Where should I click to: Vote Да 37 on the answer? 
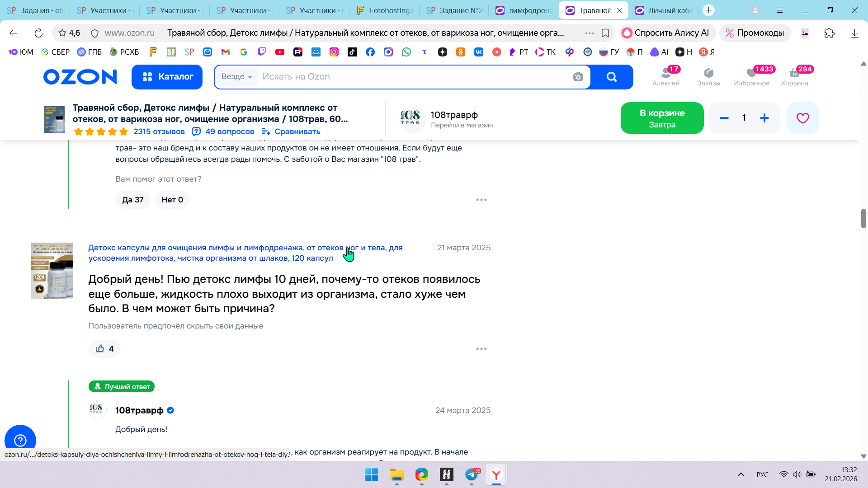click(x=132, y=200)
